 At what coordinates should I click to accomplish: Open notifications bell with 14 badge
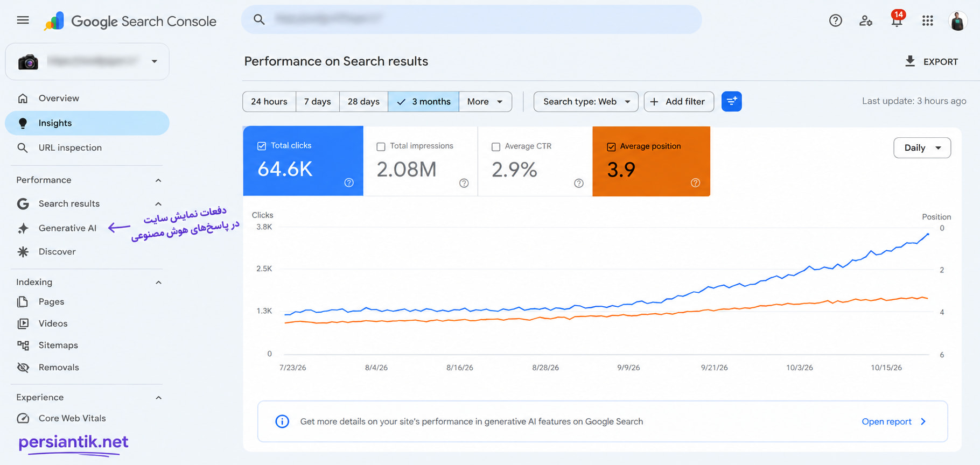[897, 19]
